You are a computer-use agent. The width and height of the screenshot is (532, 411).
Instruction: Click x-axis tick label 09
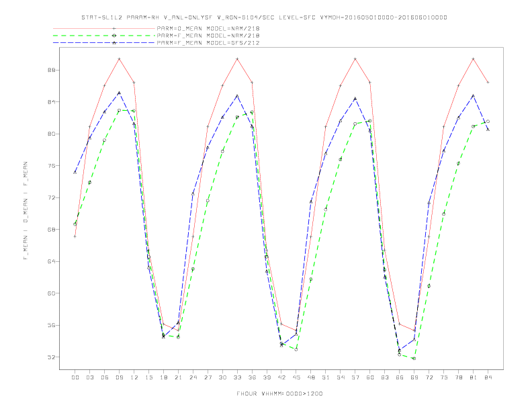pos(119,377)
